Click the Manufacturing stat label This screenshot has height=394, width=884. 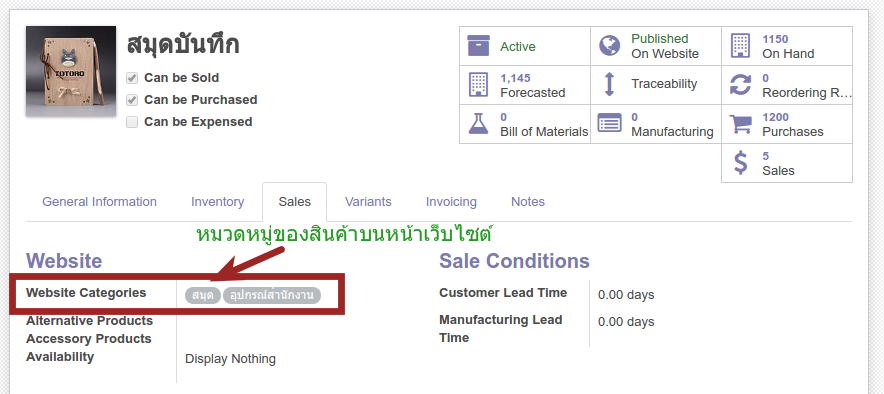(x=672, y=132)
